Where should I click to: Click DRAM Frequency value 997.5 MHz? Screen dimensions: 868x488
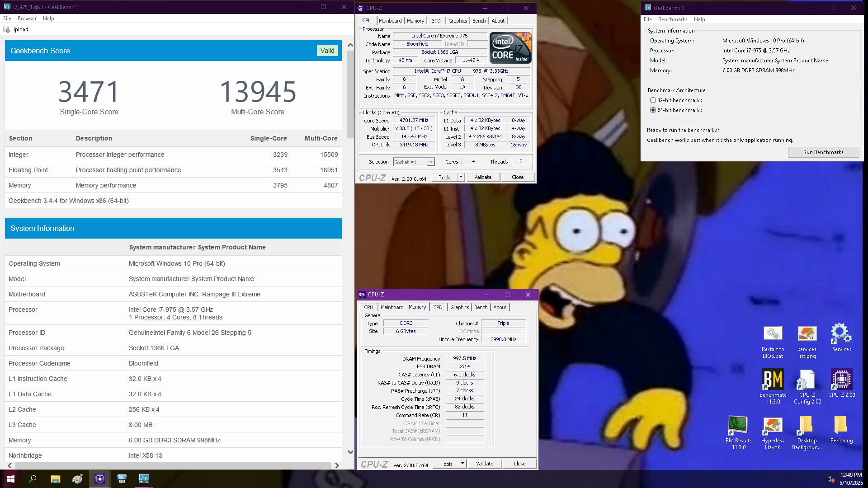coord(465,358)
